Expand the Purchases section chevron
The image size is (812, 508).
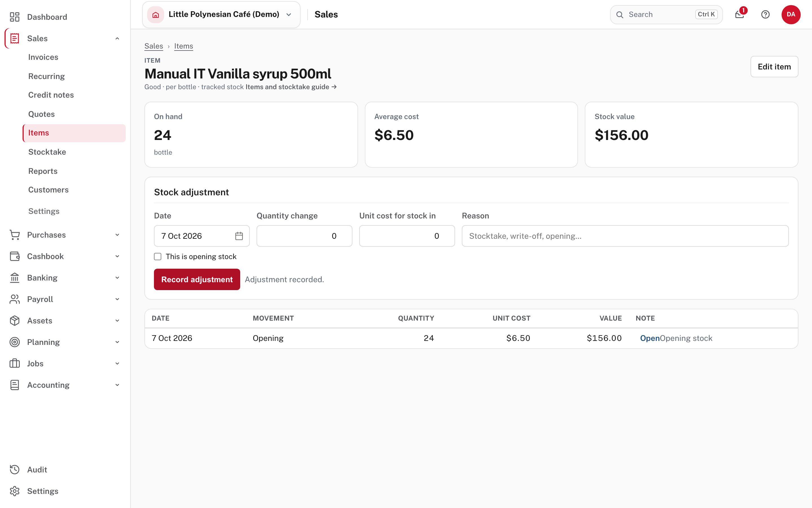pos(118,235)
